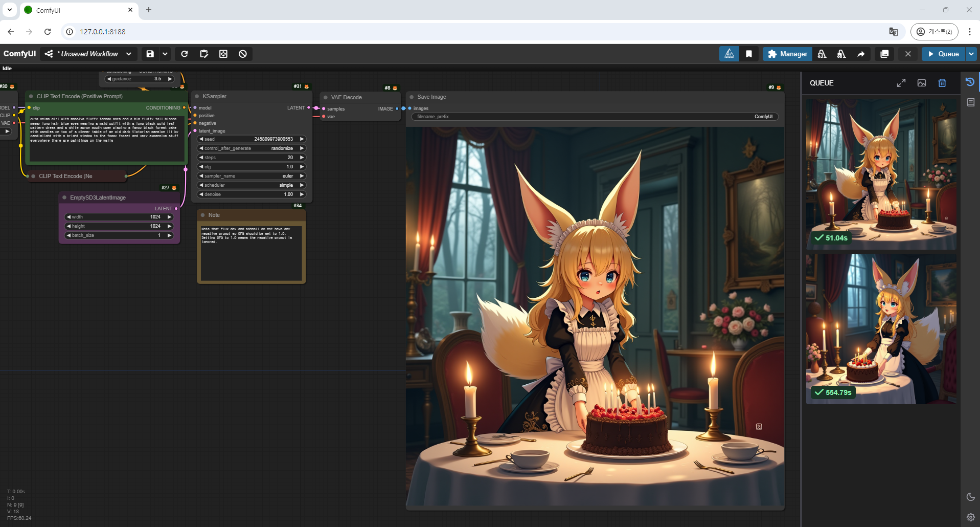Open the Unsaved Workflow dropdown

[88, 54]
